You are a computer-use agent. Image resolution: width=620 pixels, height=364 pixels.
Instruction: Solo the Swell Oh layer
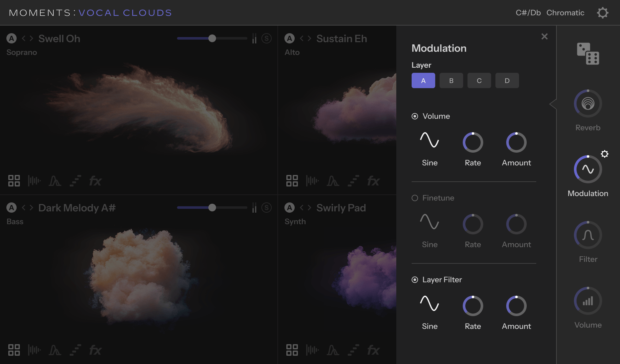[x=267, y=38]
